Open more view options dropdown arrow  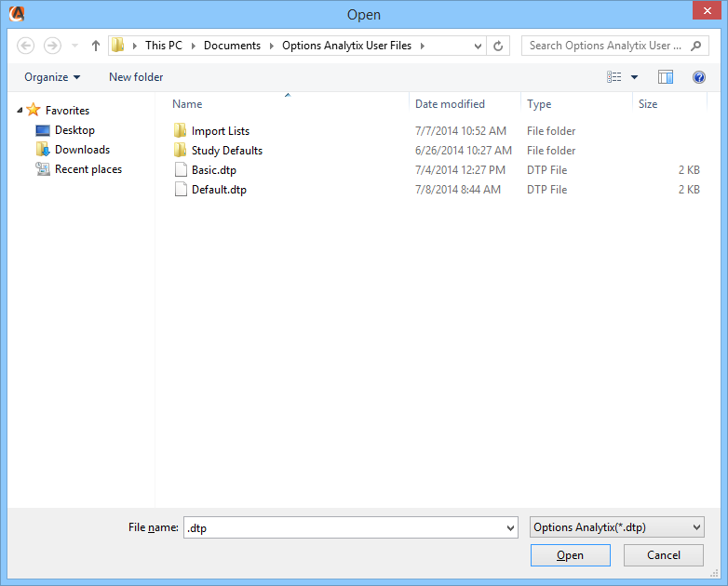(x=634, y=77)
